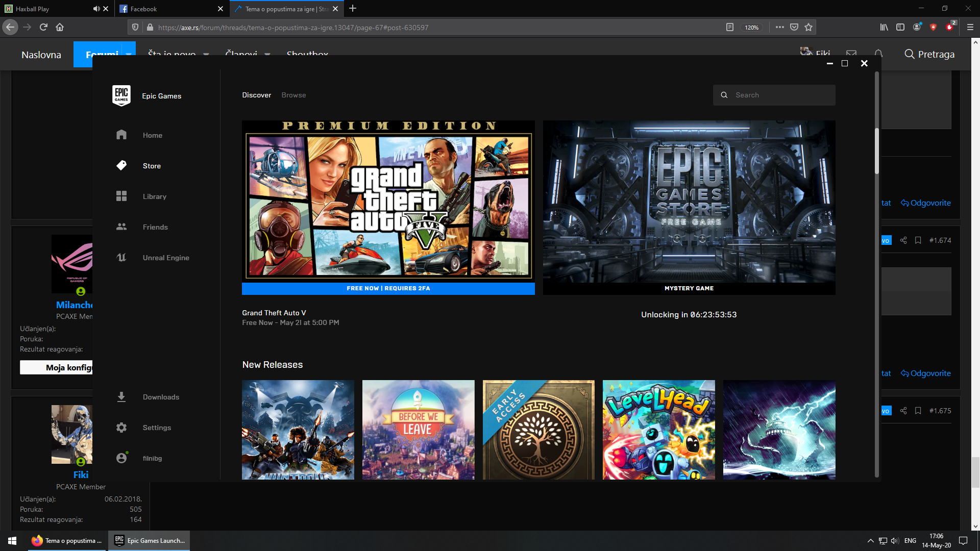The width and height of the screenshot is (980, 551).
Task: Open the Downloads arrow icon
Action: point(121,397)
